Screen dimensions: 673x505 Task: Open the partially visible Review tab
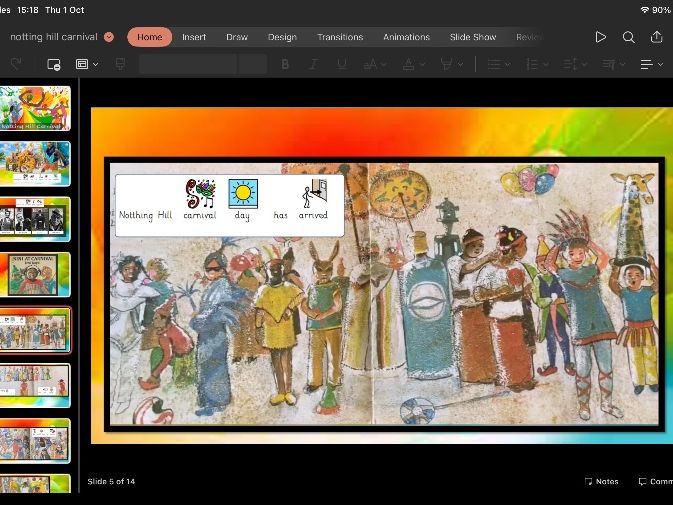[x=529, y=37]
